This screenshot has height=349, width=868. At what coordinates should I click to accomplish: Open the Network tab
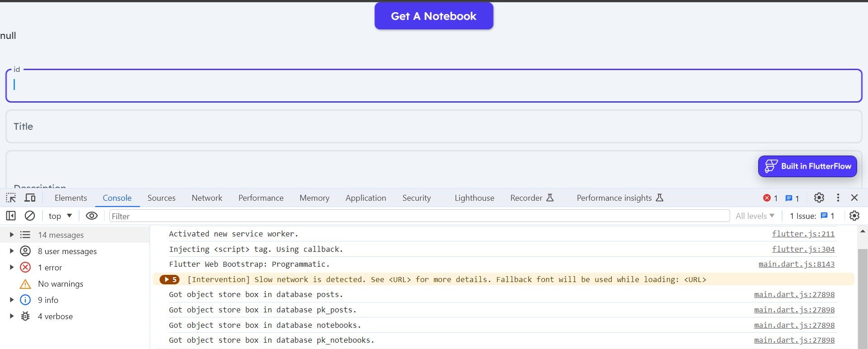coord(207,198)
